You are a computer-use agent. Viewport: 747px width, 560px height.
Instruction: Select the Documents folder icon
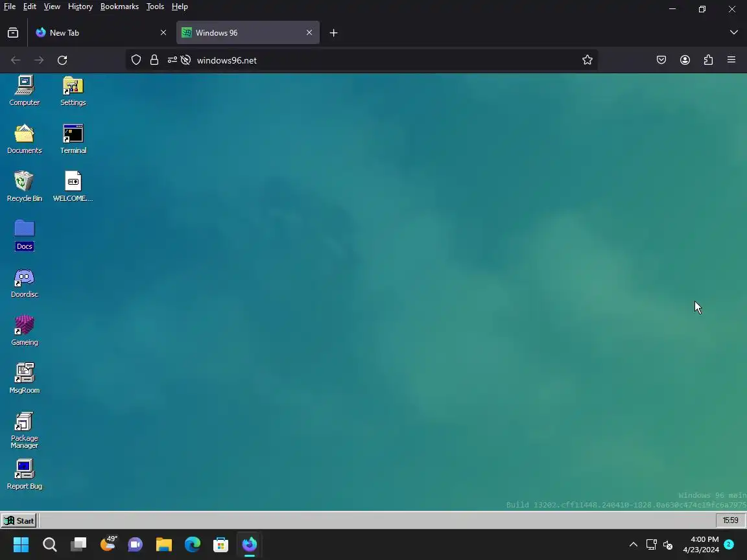point(24,139)
